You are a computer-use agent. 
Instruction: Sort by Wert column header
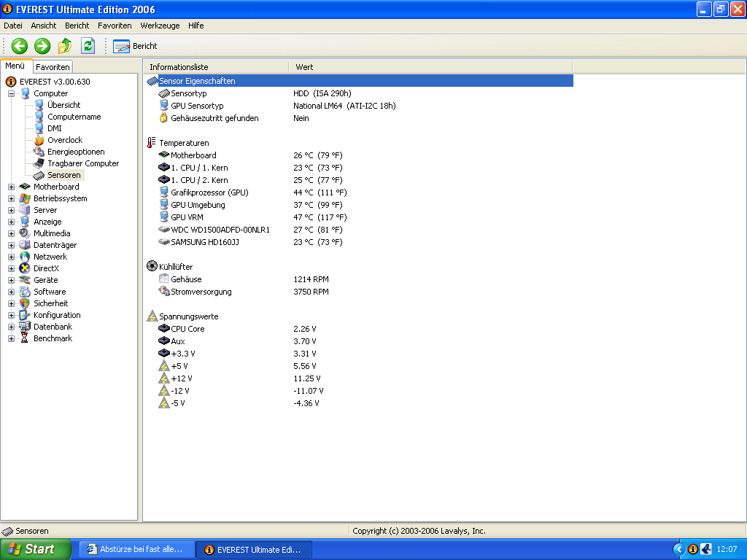click(430, 67)
